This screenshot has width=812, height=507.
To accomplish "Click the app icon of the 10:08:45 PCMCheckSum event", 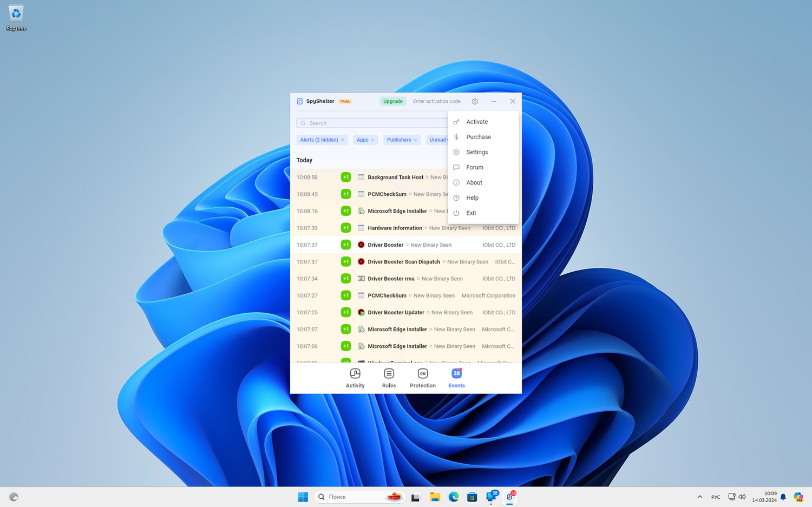I will 361,194.
